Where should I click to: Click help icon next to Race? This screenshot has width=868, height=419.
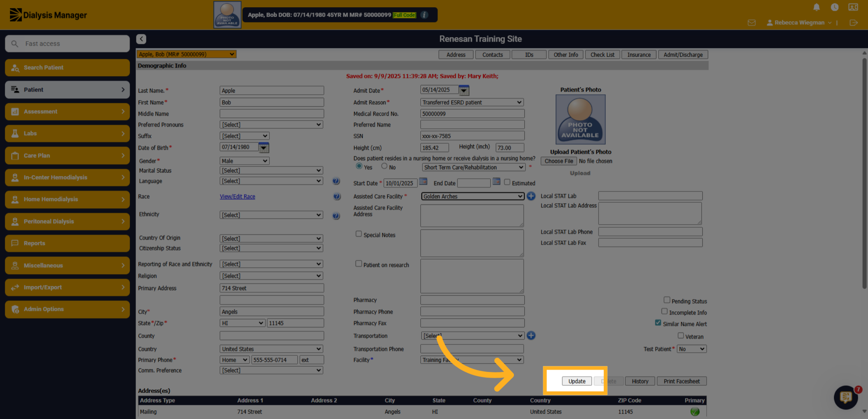[x=337, y=197]
